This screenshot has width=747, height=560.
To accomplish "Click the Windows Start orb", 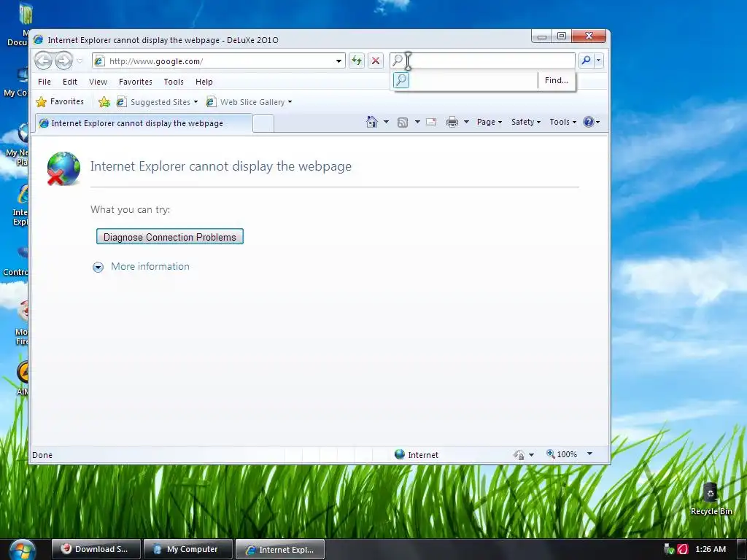I will pyautogui.click(x=22, y=550).
